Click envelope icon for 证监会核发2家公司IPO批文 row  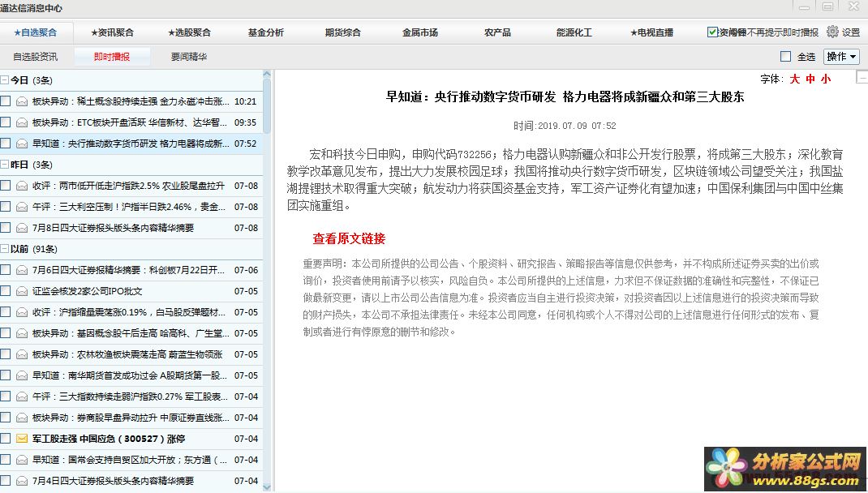coord(22,291)
